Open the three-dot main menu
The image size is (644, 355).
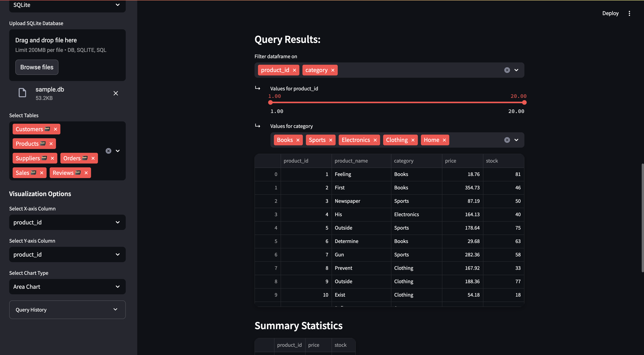click(629, 13)
